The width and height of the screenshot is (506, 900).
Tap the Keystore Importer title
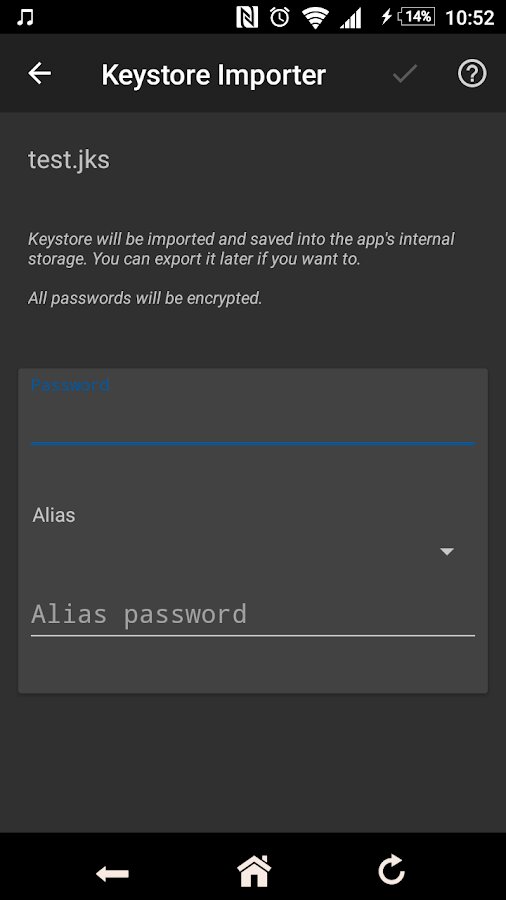213,75
